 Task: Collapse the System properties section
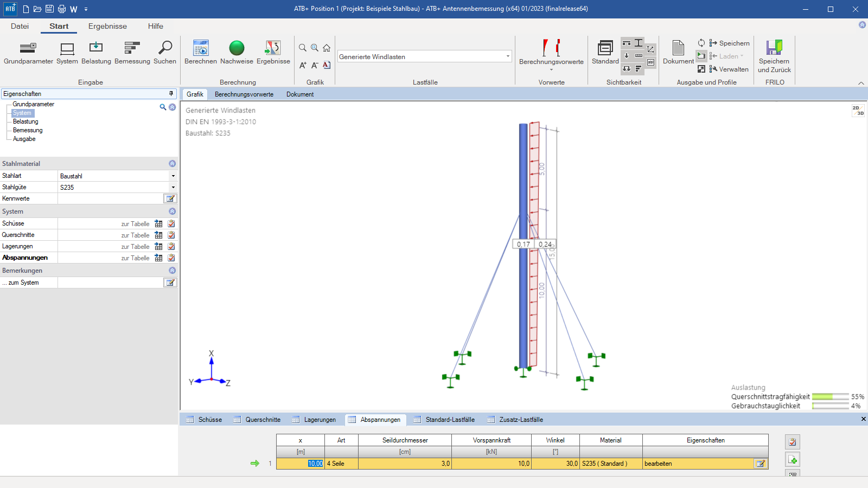coord(172,211)
